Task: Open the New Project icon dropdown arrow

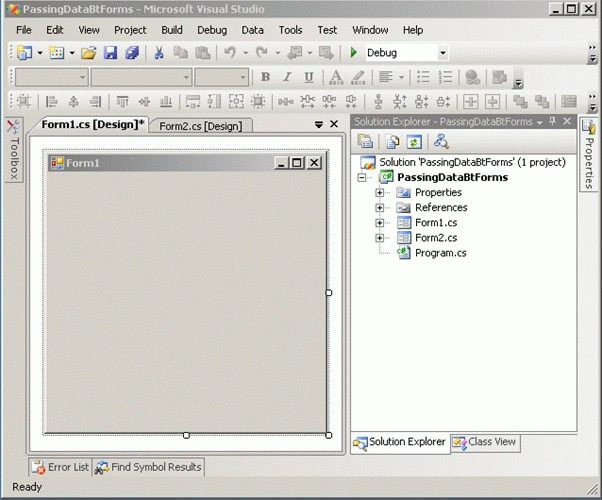Action: point(40,53)
